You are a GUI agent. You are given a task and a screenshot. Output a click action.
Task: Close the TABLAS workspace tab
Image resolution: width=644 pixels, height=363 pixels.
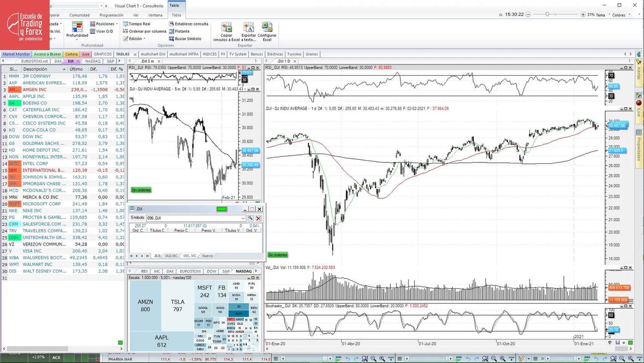click(134, 54)
